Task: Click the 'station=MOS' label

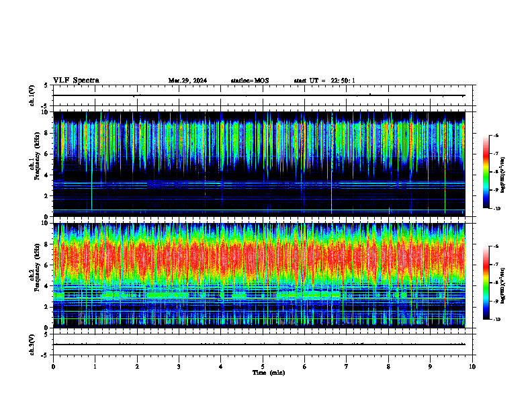Action: coord(250,81)
